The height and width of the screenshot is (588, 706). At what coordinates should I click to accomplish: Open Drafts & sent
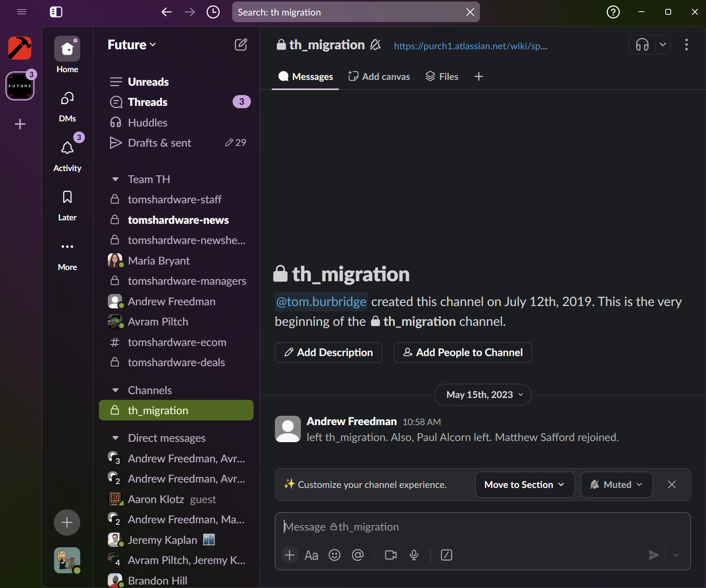pos(176,143)
